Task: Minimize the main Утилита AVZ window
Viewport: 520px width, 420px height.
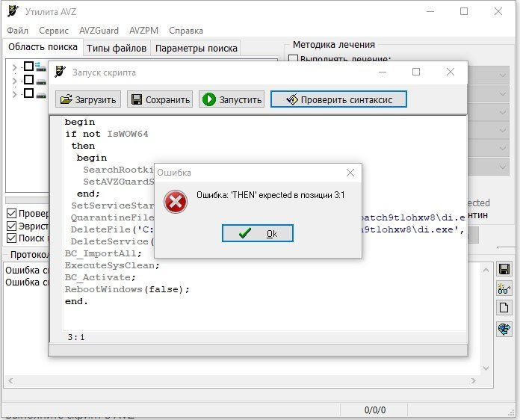Action: click(430, 12)
